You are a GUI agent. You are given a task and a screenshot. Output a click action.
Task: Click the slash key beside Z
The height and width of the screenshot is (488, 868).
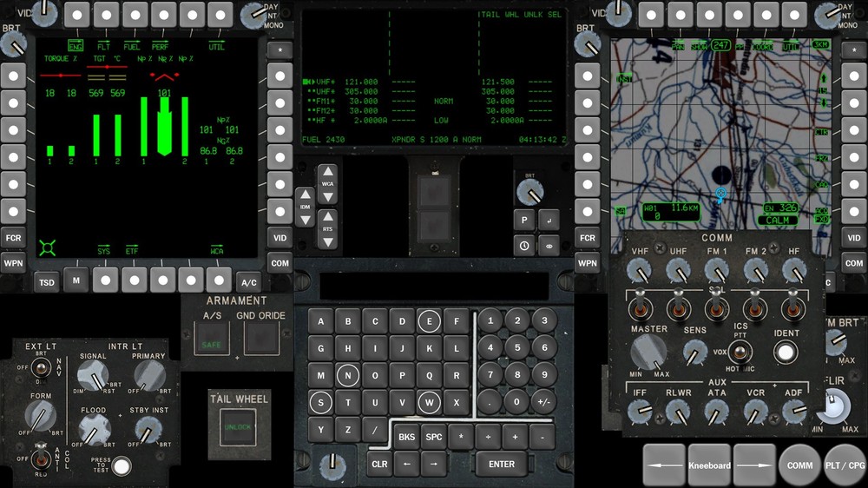375,429
